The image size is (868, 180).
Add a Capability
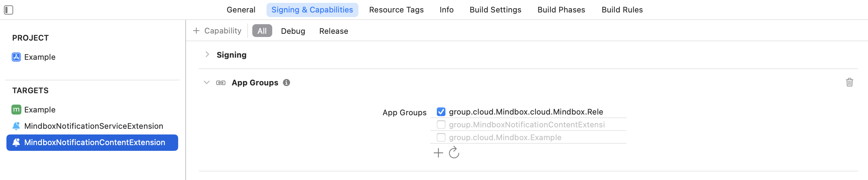click(217, 31)
